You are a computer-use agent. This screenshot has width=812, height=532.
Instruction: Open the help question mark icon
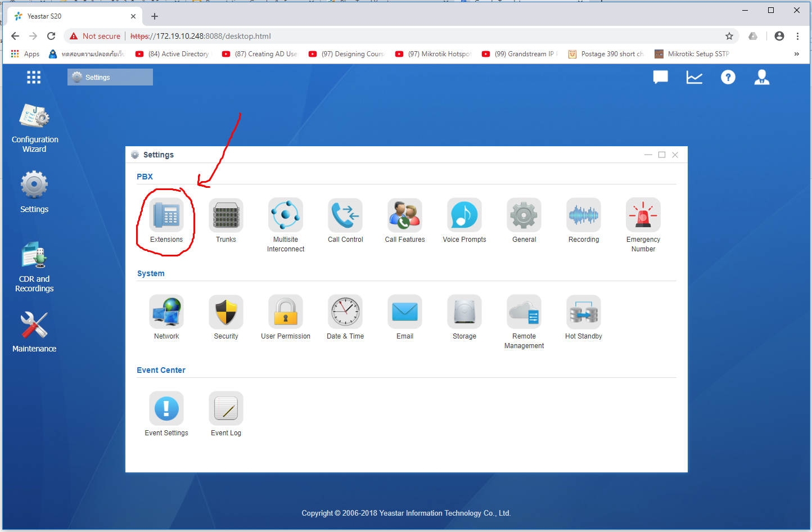[728, 77]
